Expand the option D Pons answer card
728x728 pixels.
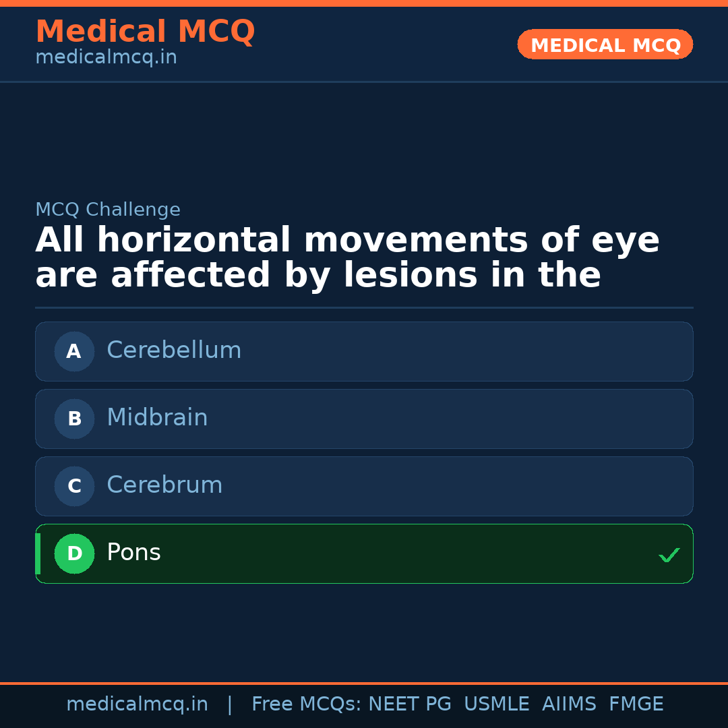(364, 553)
